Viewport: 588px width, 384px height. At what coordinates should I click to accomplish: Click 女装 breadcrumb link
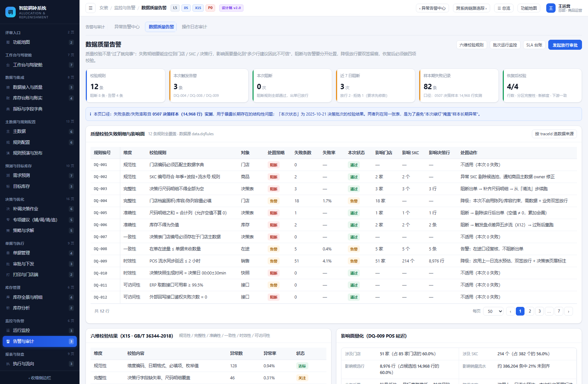point(104,8)
